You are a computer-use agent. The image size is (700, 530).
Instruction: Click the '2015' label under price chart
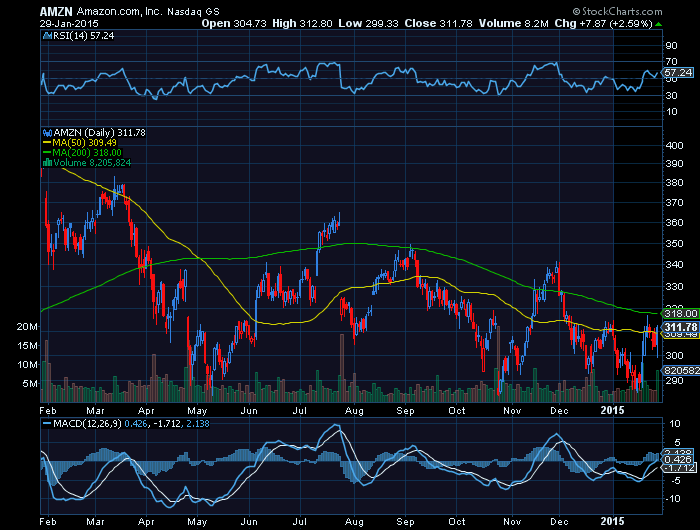point(612,410)
